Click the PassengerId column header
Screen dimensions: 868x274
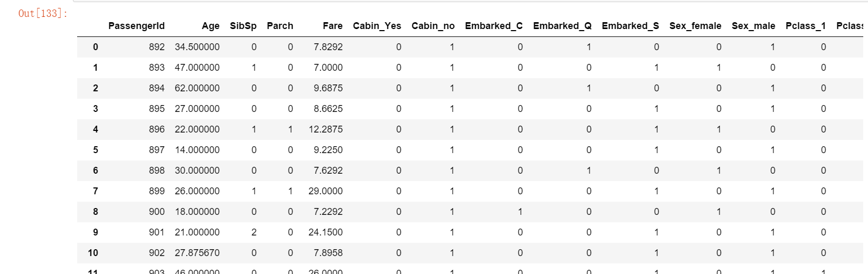[x=136, y=26]
